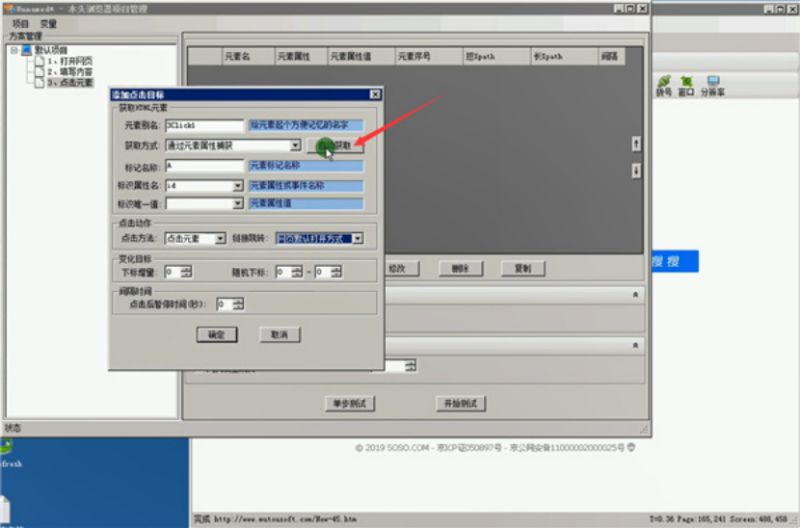Image resolution: width=800 pixels, height=528 pixels.
Task: Click the 默认项目 computer icon
Action: [27, 50]
